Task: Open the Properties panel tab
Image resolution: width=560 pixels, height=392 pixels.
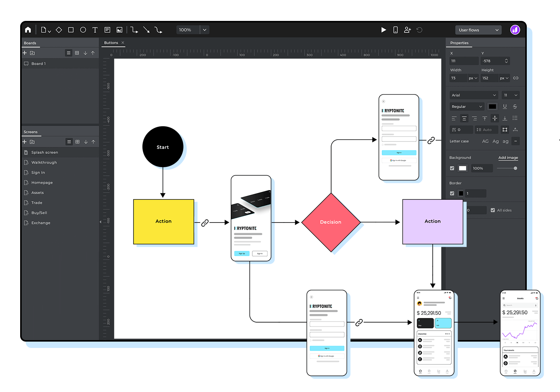Action: point(459,43)
